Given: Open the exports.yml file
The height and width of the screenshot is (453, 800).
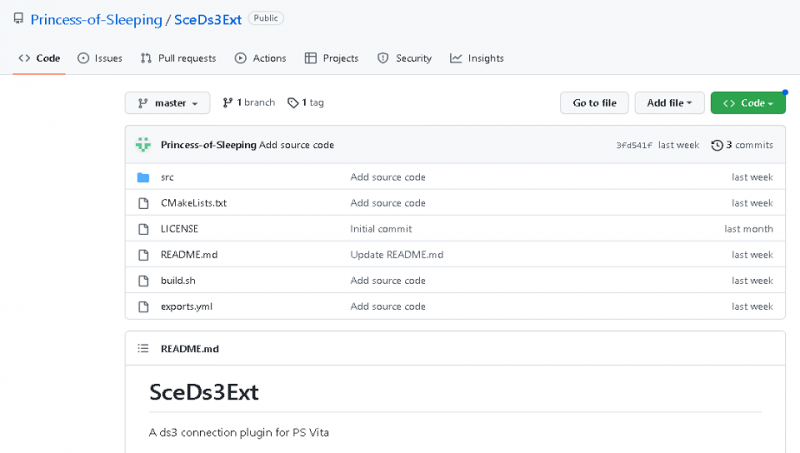Looking at the screenshot, I should coord(187,307).
